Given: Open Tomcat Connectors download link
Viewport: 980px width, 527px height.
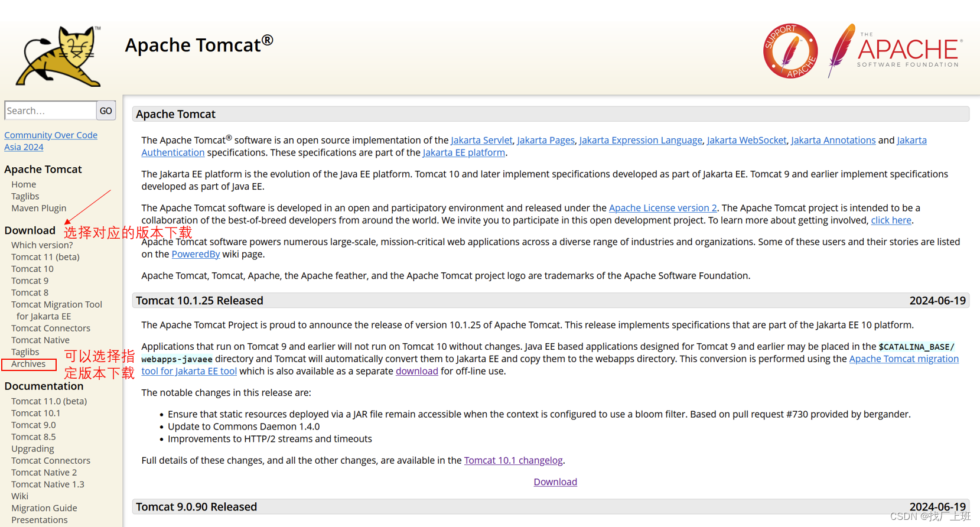Looking at the screenshot, I should coord(51,328).
